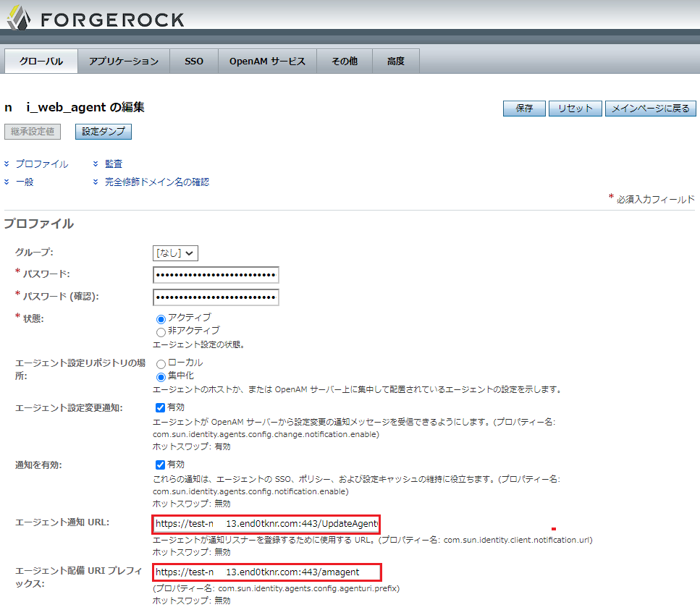Click the グループ: field label
The width and height of the screenshot is (700, 610).
click(x=34, y=252)
